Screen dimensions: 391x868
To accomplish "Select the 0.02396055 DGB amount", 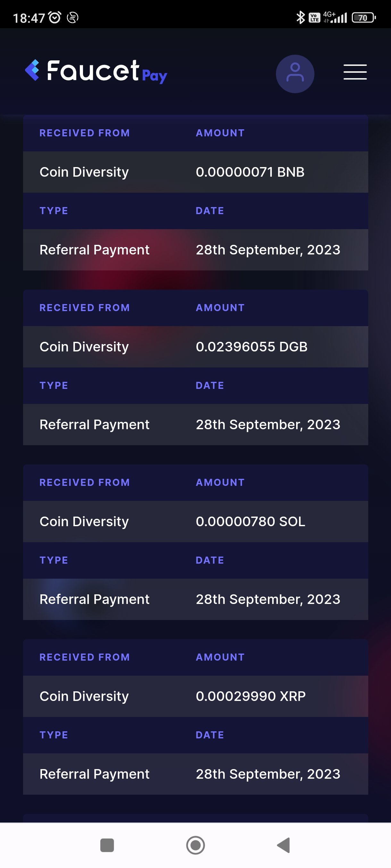I will point(251,347).
